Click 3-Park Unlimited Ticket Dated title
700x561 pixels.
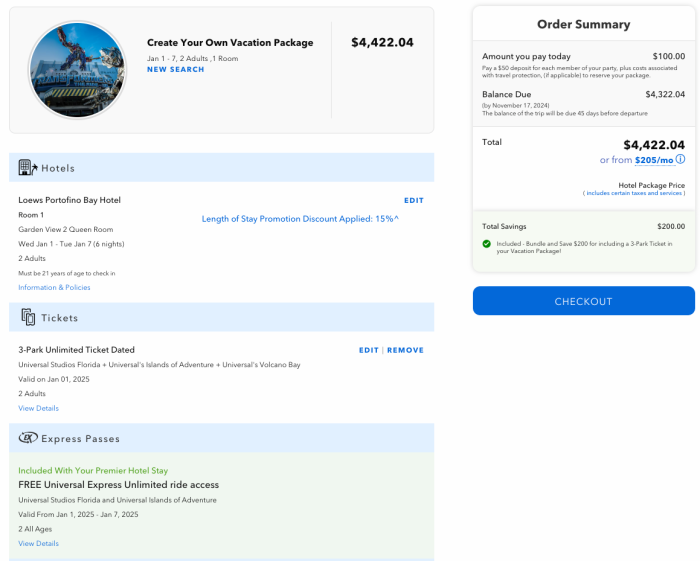pos(76,350)
